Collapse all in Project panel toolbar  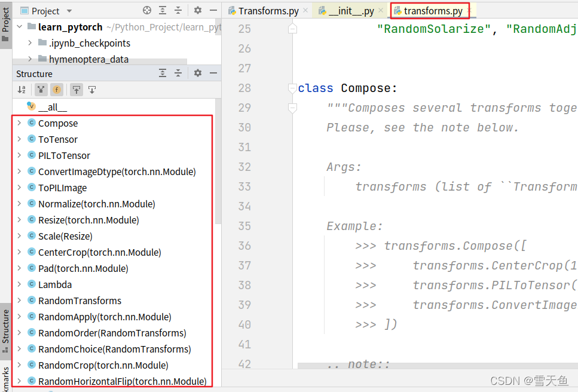(178, 10)
